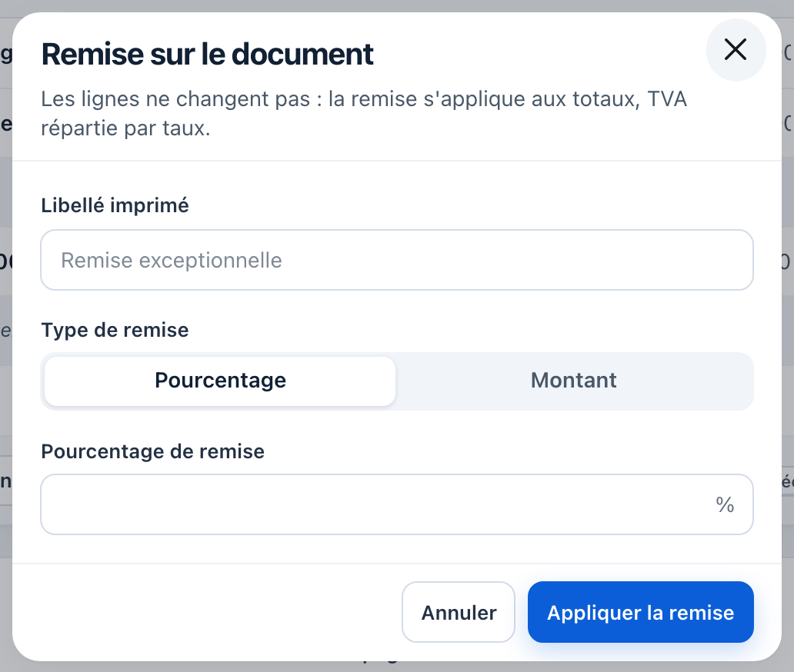794x672 pixels.
Task: Switch discount type to Montant
Action: (573, 381)
